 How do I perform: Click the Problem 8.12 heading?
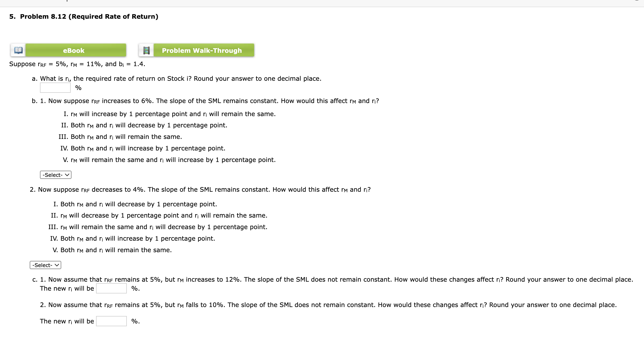coord(84,16)
